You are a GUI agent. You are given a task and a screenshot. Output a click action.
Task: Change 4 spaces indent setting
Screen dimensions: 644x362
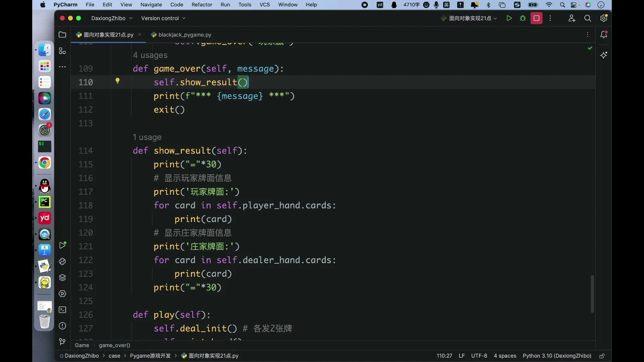tap(505, 356)
